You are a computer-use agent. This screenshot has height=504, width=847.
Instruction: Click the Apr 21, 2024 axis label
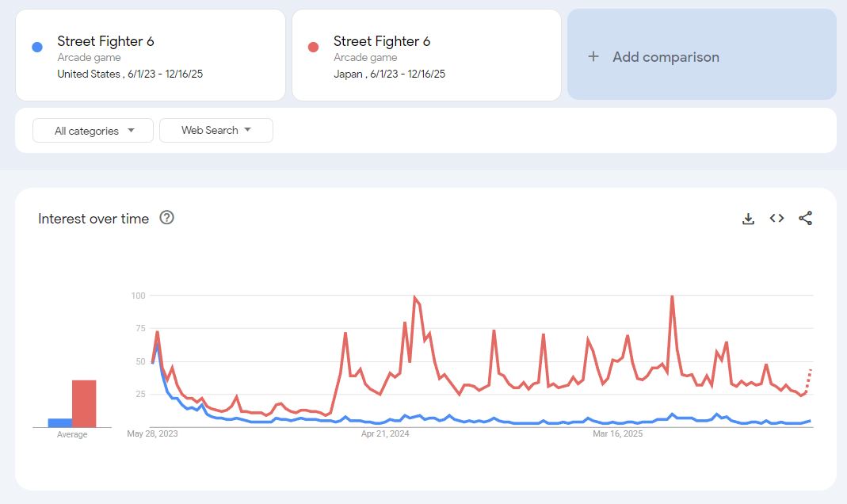385,433
